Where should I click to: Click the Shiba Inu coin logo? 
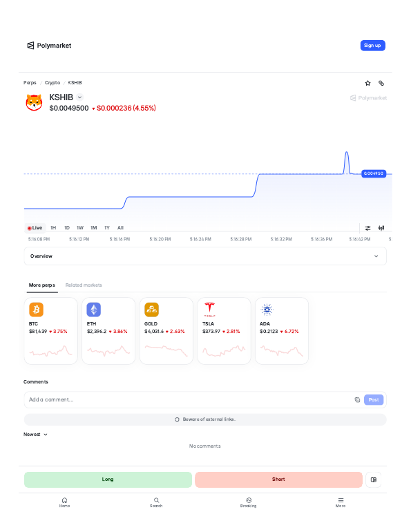pyautogui.click(x=35, y=102)
